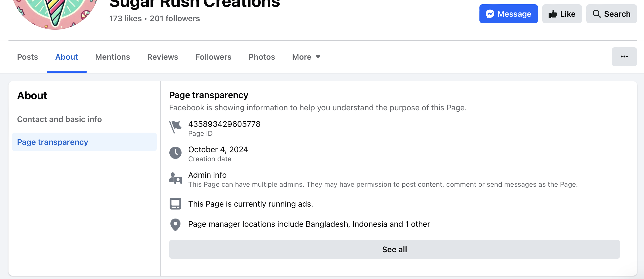Switch to the Posts tab
This screenshot has height=279, width=644.
click(x=28, y=57)
